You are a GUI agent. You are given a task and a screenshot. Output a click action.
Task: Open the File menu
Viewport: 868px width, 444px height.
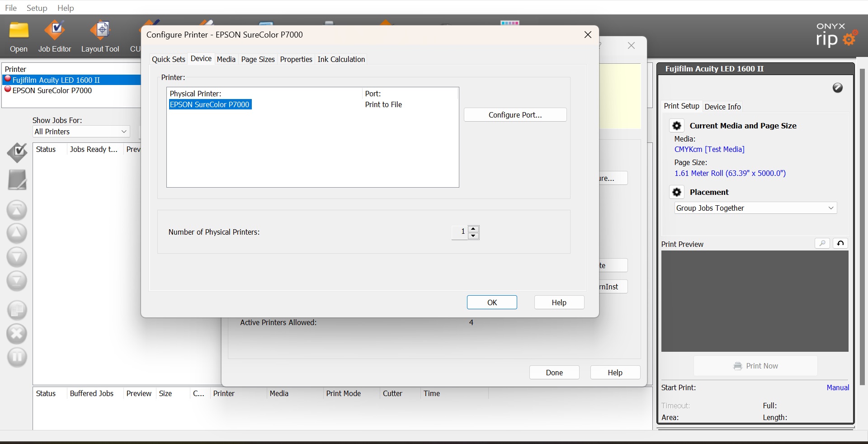point(11,8)
